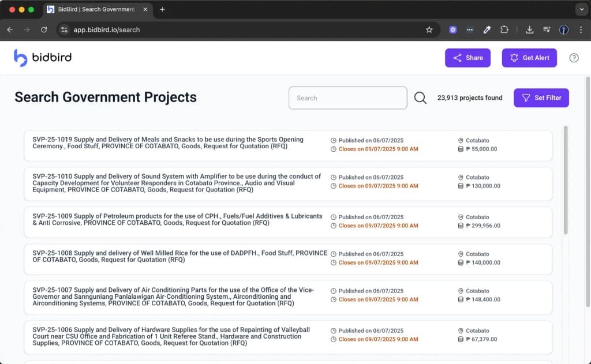This screenshot has width=591, height=364.
Task: Click the back arrow in the browser toolbar
Action: click(x=10, y=29)
